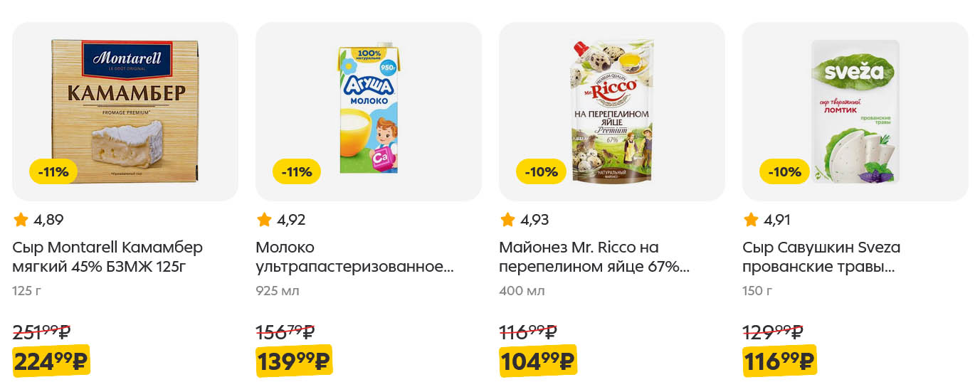
Task: Open the 'Сыр Савушкин Sveza' product link
Action: click(821, 257)
